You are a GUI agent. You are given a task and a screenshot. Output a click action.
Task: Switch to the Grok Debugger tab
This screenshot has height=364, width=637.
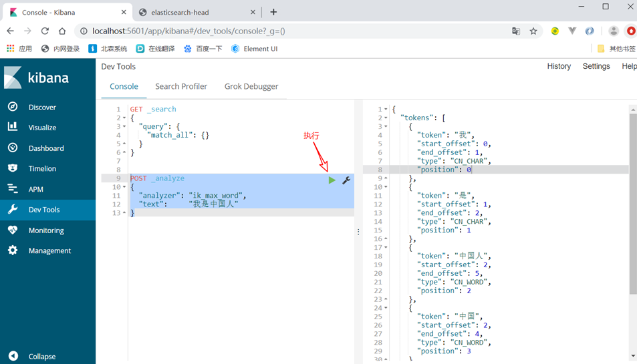coord(251,86)
